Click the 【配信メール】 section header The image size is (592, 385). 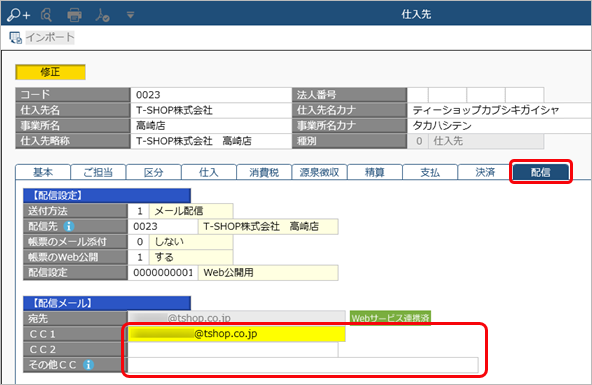(x=107, y=303)
